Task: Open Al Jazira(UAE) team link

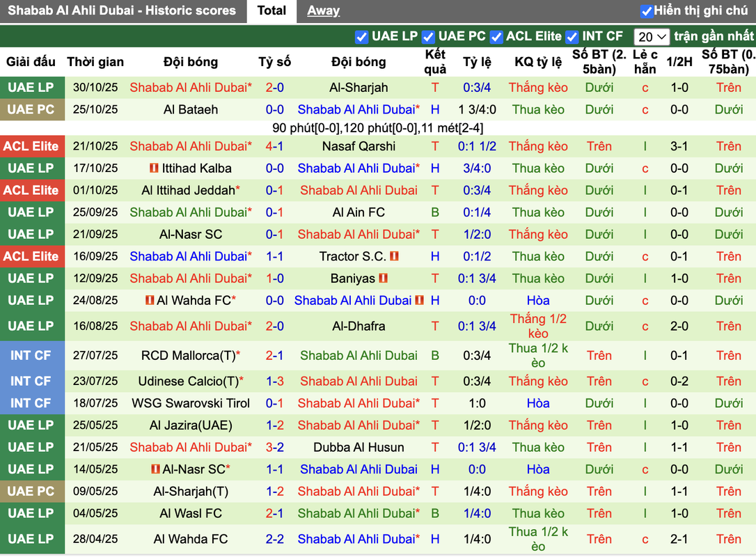Action: pos(191,426)
